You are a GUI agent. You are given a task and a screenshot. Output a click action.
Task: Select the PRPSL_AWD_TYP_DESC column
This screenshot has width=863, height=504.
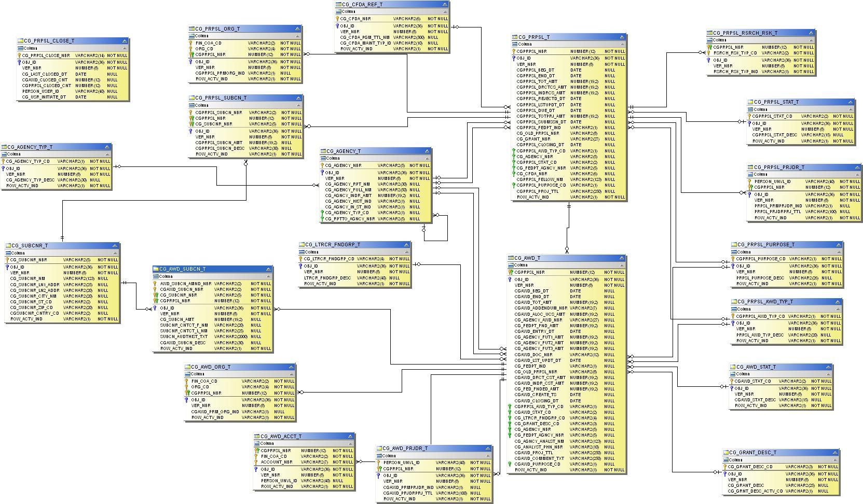pos(787,335)
